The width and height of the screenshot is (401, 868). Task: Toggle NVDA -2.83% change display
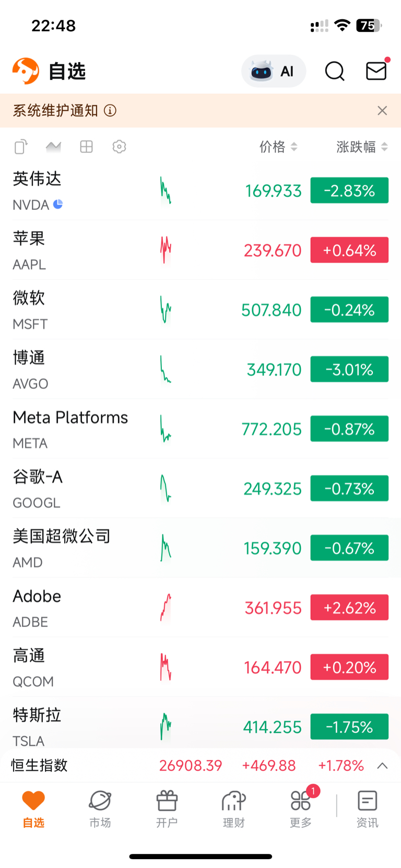pyautogui.click(x=349, y=191)
